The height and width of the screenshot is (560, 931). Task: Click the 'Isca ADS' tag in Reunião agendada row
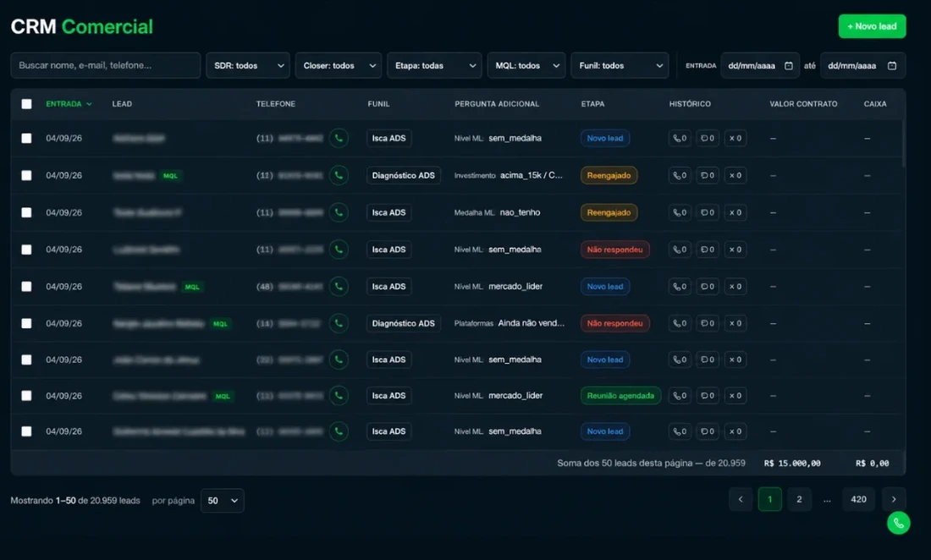click(389, 396)
